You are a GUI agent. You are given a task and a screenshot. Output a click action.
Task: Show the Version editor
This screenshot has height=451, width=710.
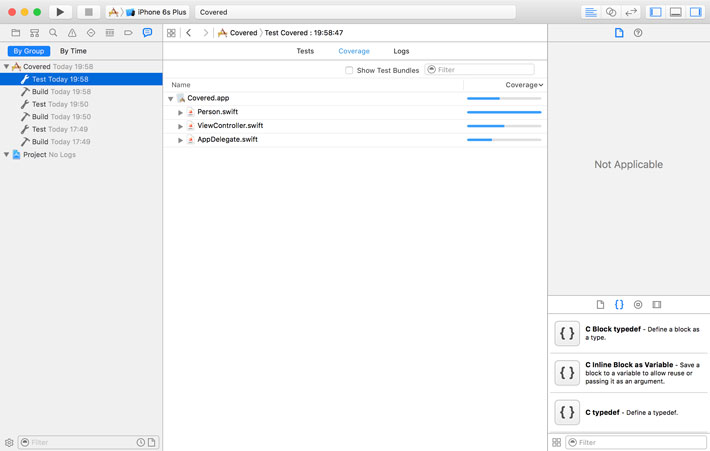631,12
